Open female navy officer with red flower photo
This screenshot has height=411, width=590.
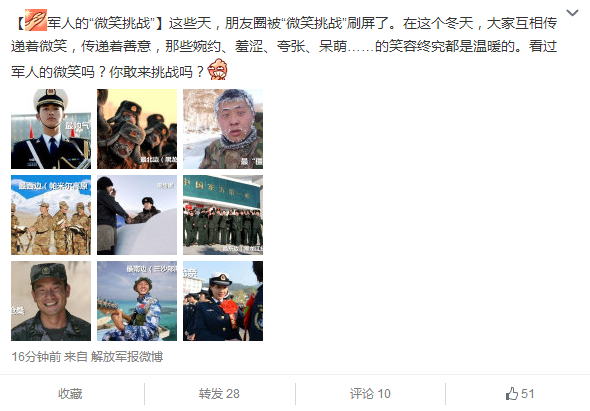click(x=223, y=301)
